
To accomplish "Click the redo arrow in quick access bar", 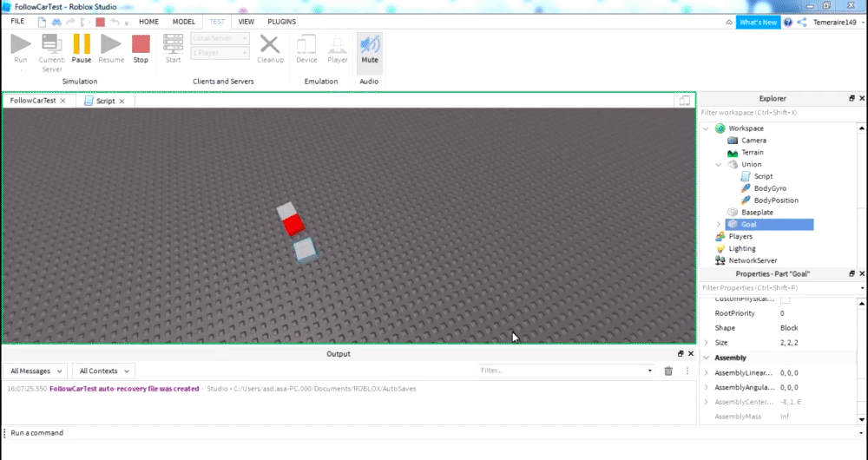I will pos(70,23).
